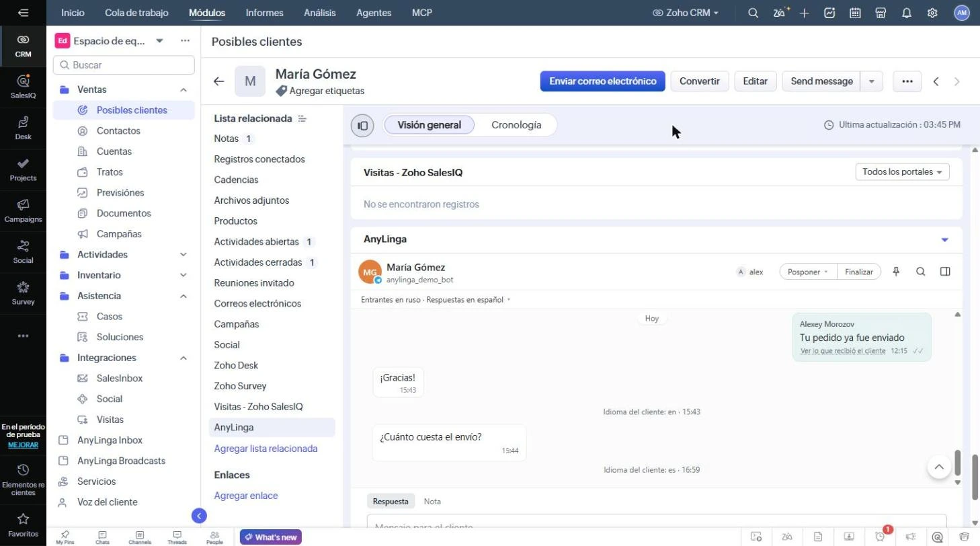Click the chat conversation scrollbar thumb
This screenshot has width=980, height=546.
pos(958,463)
